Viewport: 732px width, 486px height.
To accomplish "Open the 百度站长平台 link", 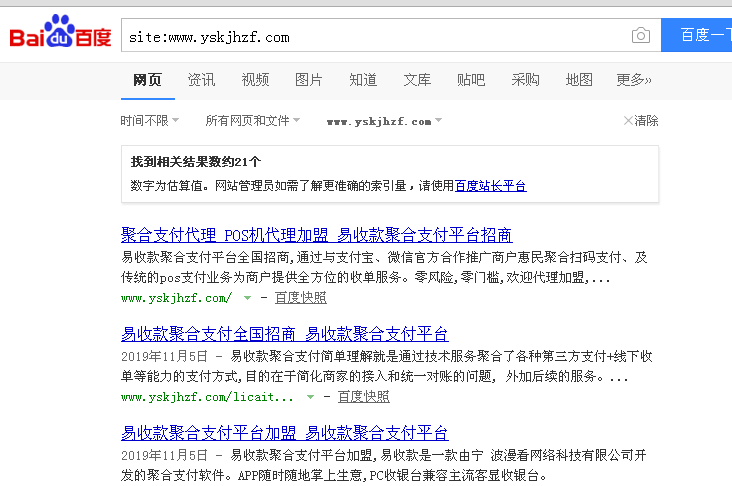I will [x=491, y=186].
